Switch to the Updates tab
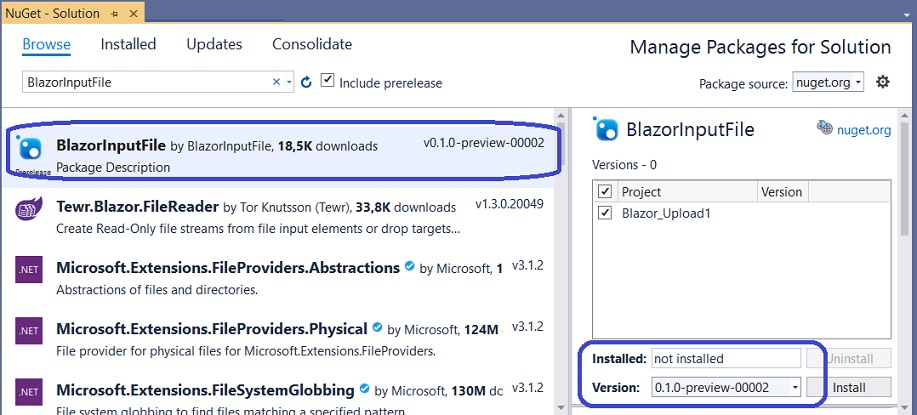This screenshot has width=917, height=415. pos(214,44)
